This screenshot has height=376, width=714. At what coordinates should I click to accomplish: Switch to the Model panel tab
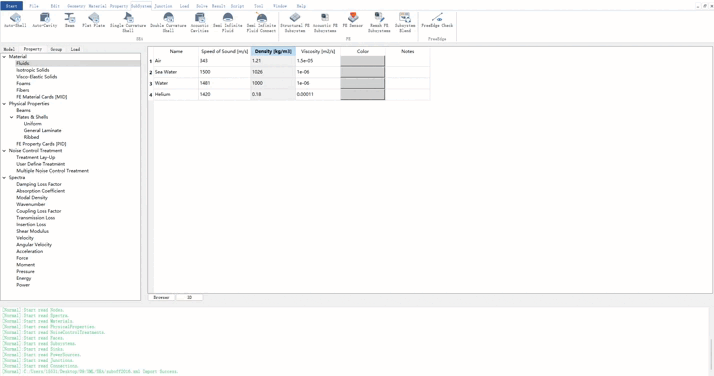click(x=9, y=49)
